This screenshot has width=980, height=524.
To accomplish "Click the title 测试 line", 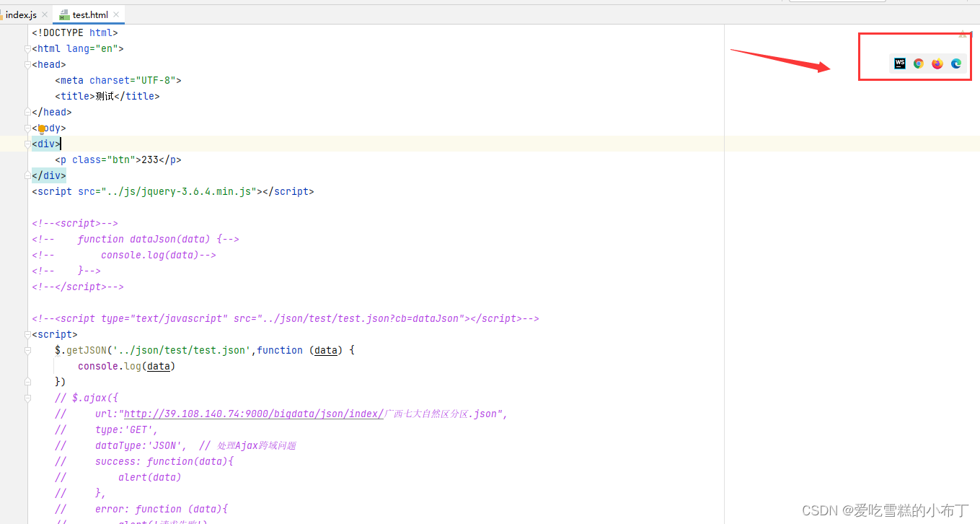I will [107, 97].
